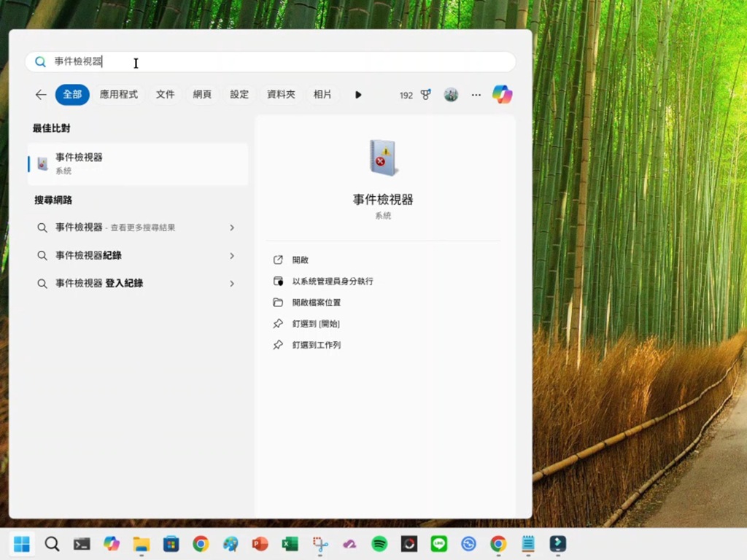Open Spotify from the taskbar

[x=379, y=544]
